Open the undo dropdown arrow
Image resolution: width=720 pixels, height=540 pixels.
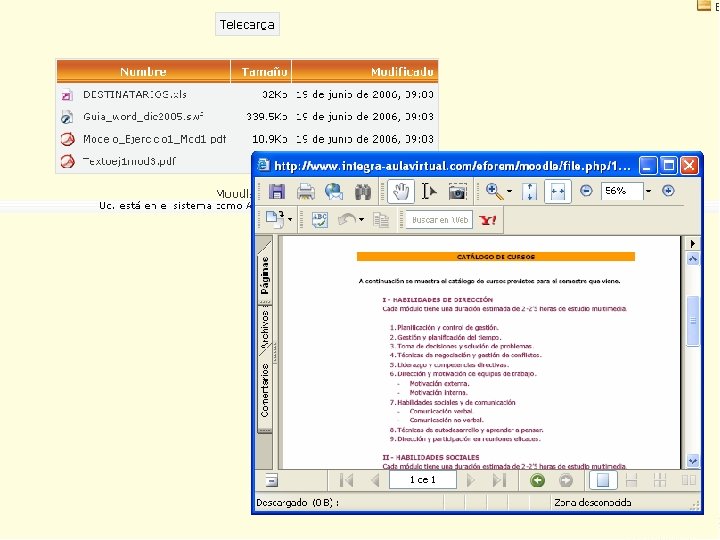[x=361, y=219]
